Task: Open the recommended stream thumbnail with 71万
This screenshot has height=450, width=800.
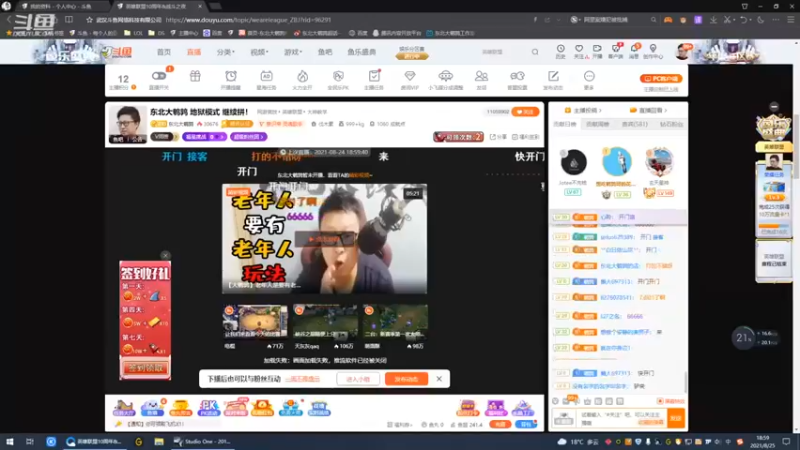Action: coord(255,322)
